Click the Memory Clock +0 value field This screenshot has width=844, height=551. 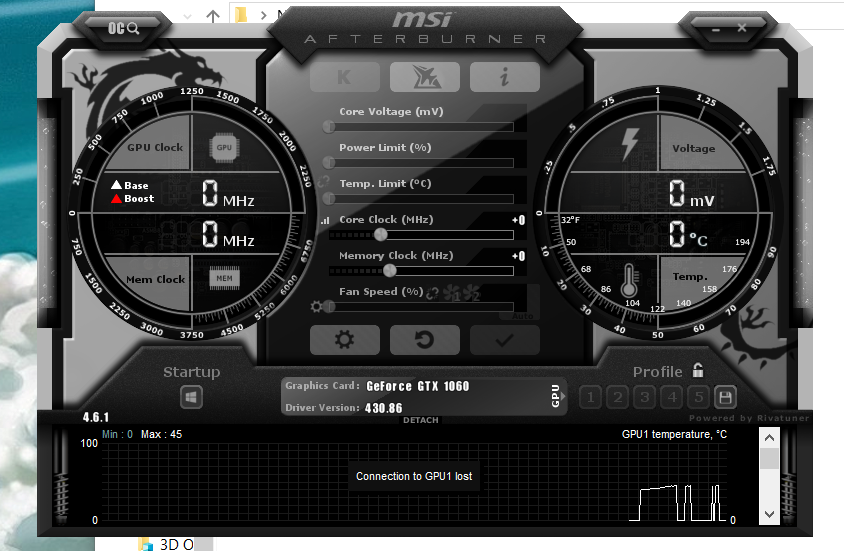pyautogui.click(x=519, y=256)
